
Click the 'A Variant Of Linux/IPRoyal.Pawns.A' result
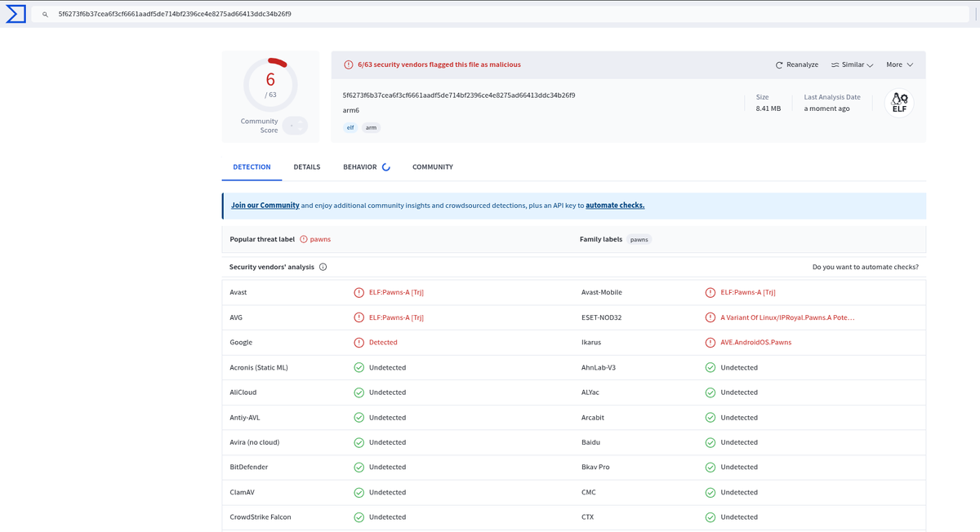[x=788, y=317]
